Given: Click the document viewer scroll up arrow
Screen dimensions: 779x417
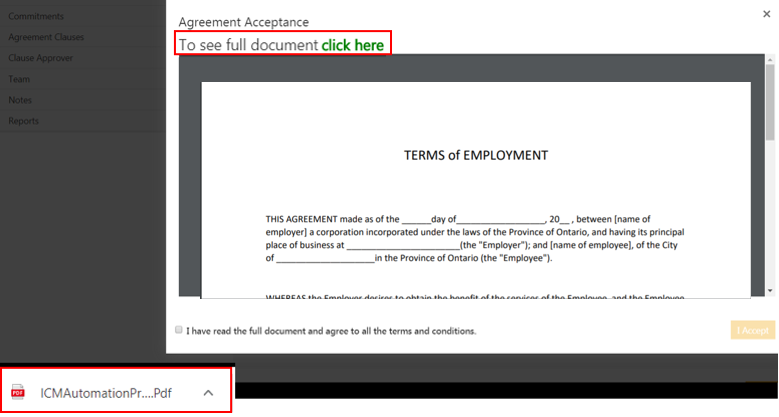Looking at the screenshot, I should pyautogui.click(x=770, y=60).
